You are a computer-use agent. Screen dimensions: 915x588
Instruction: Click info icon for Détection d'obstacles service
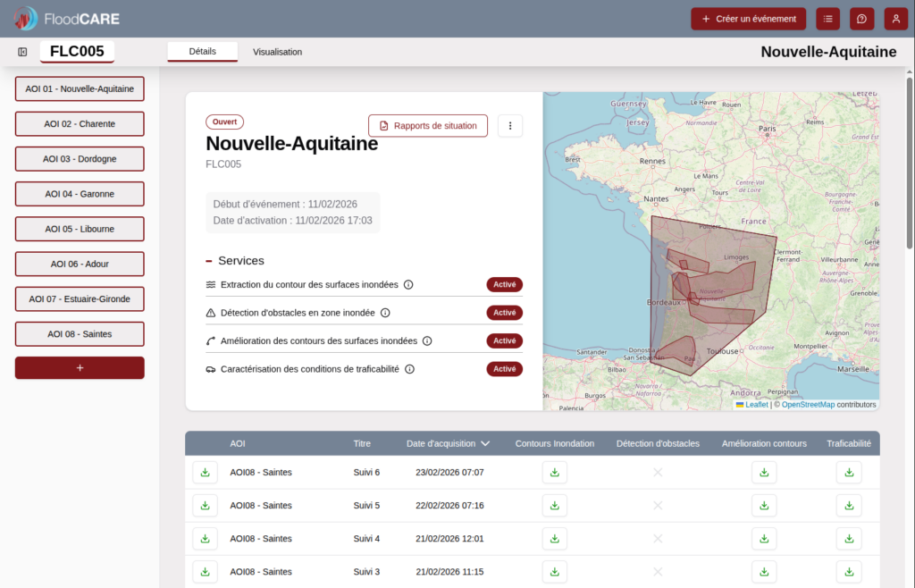(x=385, y=313)
